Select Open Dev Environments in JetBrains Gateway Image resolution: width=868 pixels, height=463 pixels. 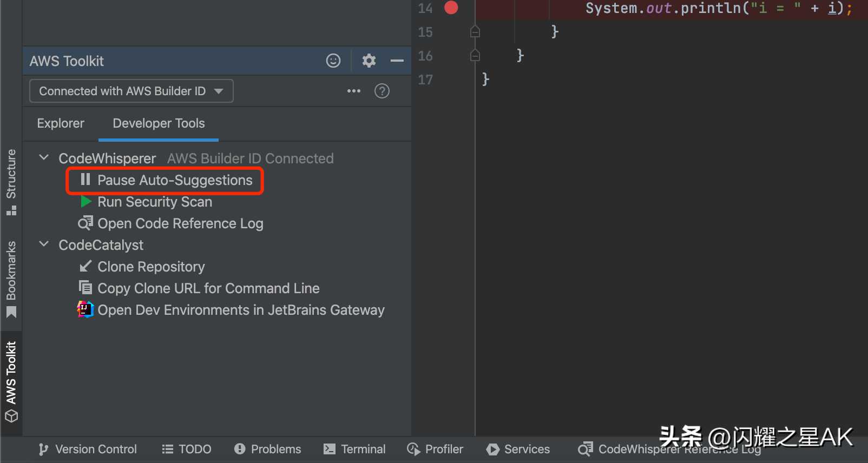[241, 310]
